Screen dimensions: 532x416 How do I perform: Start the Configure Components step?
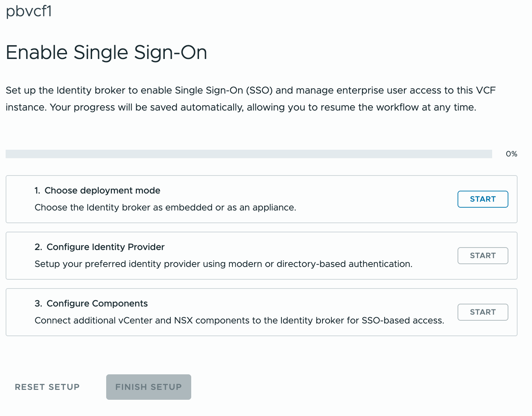point(482,312)
